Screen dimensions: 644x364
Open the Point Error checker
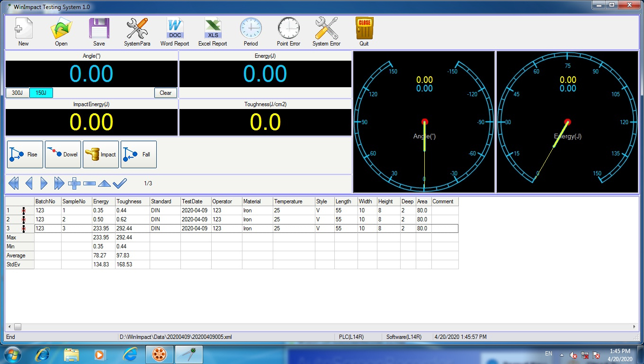tap(288, 31)
